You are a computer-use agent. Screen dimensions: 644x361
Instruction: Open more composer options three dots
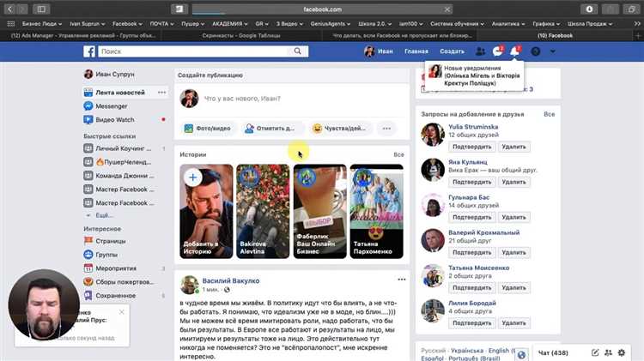386,129
